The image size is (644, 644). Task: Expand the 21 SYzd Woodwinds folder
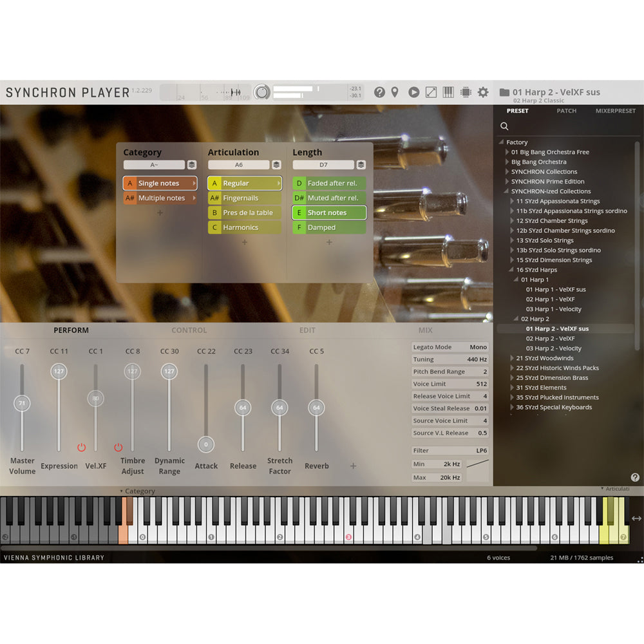coord(513,358)
